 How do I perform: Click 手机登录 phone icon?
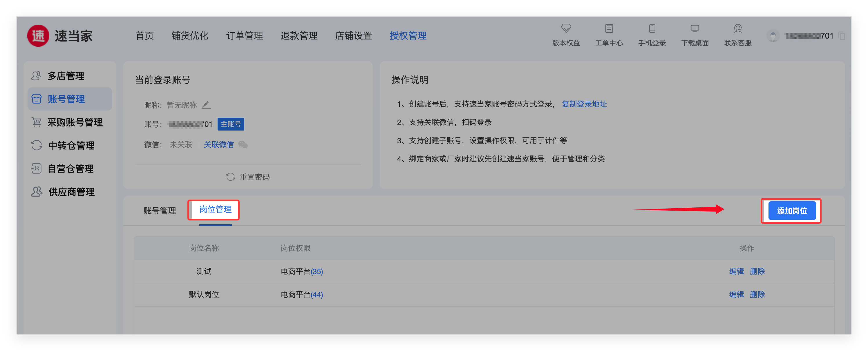point(652,28)
